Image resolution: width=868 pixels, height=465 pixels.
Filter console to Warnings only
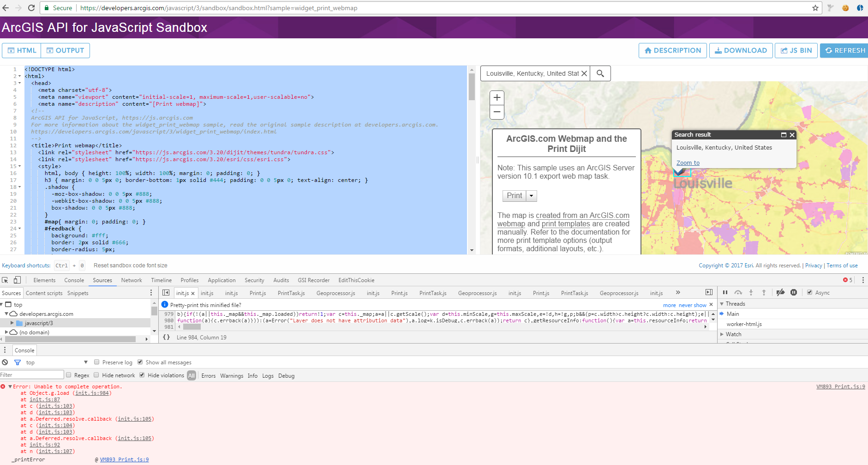[232, 375]
